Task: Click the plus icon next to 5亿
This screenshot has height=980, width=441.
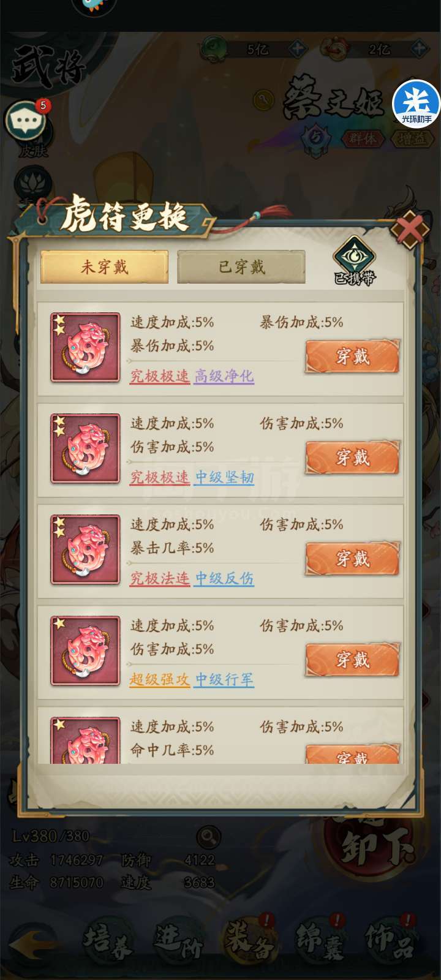Action: 298,48
